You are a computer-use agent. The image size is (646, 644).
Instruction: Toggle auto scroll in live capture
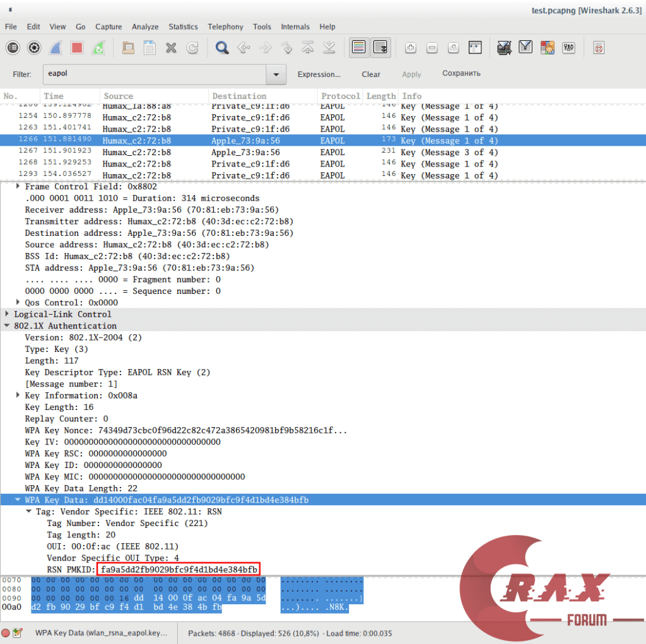380,48
